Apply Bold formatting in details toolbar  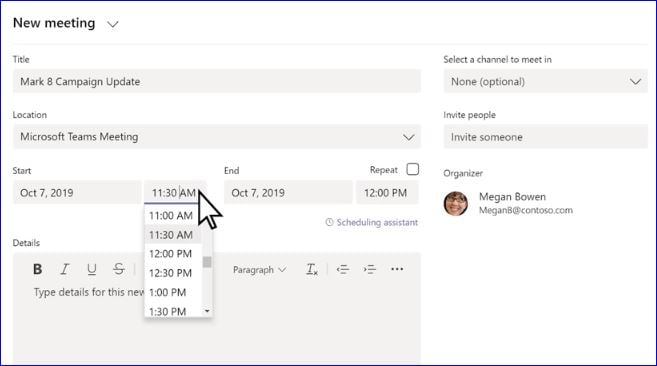pos(37,269)
